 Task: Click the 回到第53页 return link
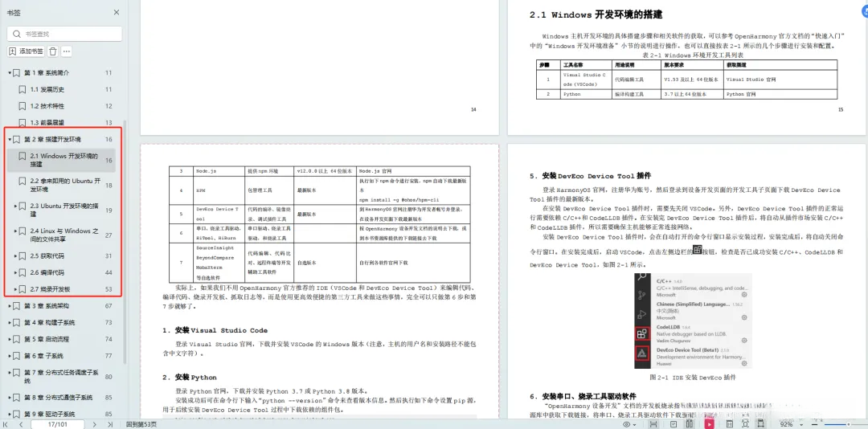[141, 424]
